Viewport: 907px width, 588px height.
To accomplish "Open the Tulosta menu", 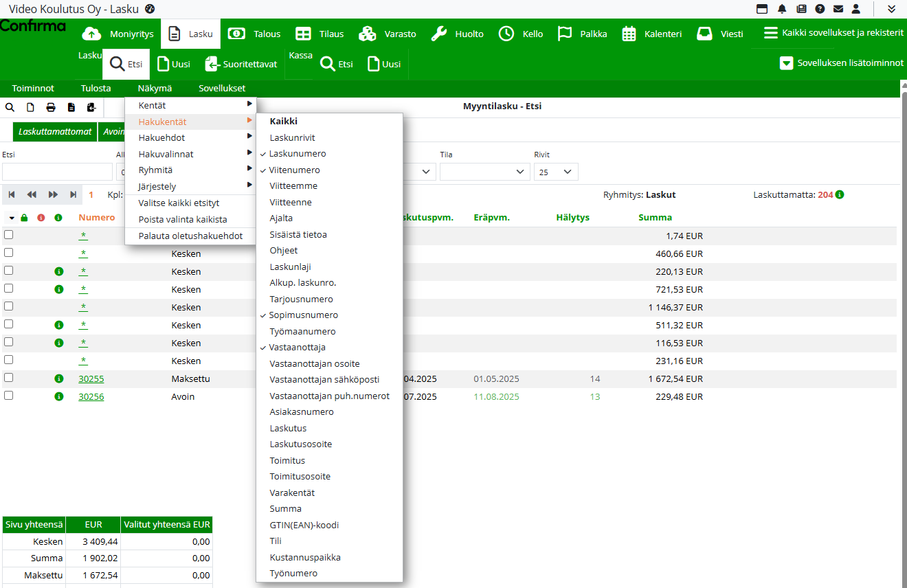I will tap(96, 89).
